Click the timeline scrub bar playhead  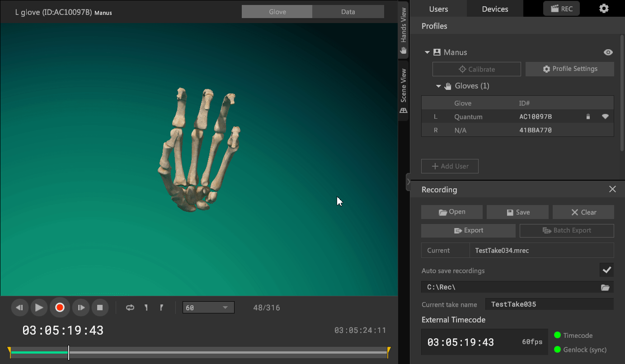69,352
